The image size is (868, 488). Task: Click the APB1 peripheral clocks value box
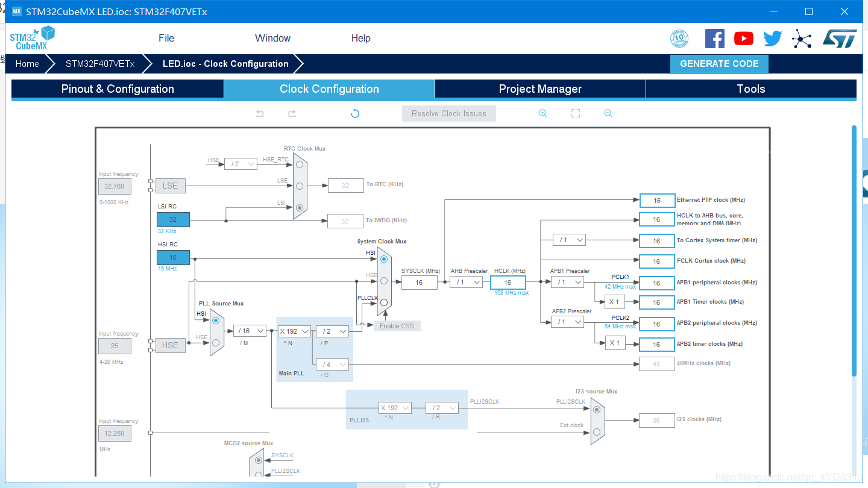(657, 283)
